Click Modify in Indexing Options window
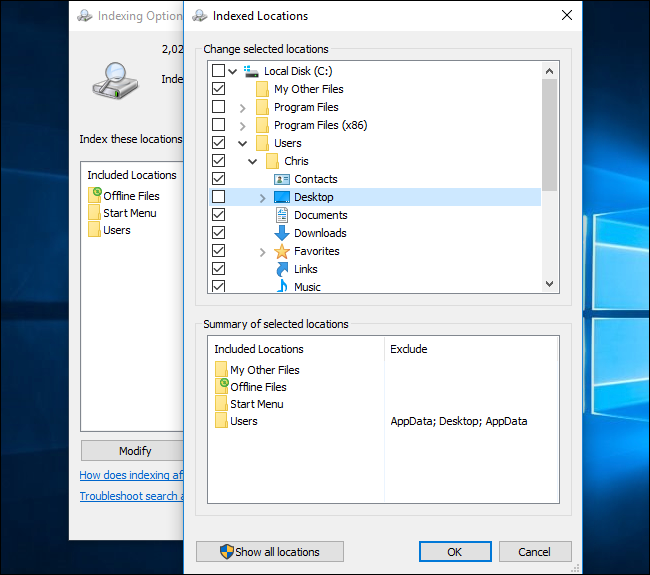650x575 pixels. [x=132, y=451]
